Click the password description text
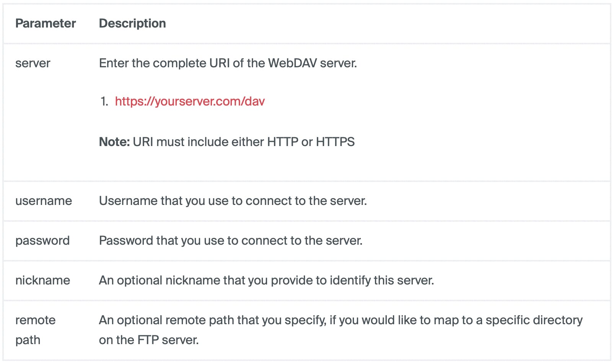616x364 pixels. click(231, 240)
